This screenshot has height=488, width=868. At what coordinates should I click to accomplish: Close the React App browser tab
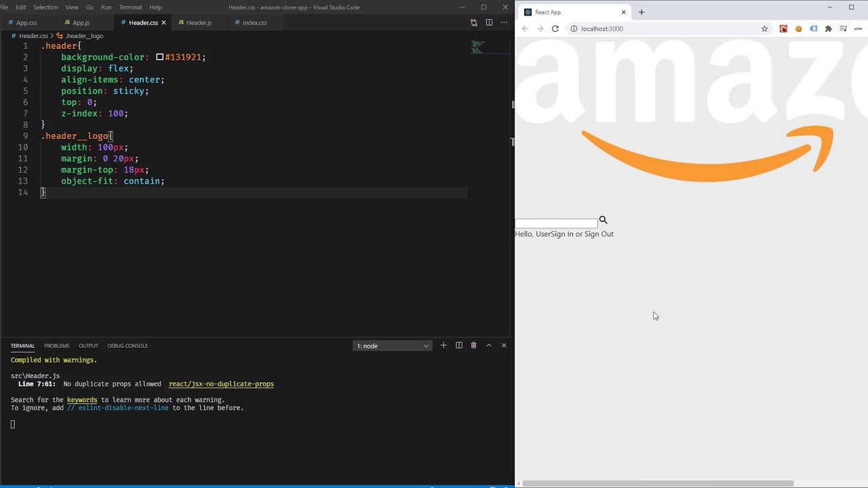tap(624, 12)
